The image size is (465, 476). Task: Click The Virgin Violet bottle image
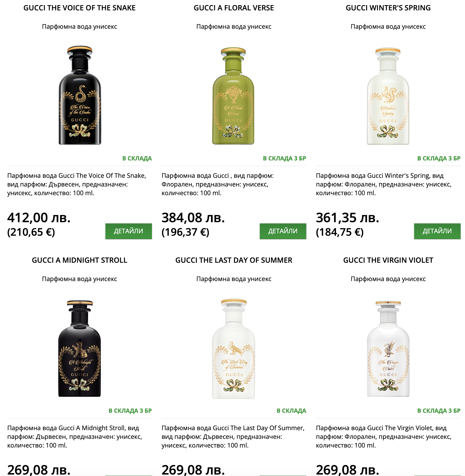coord(388,348)
